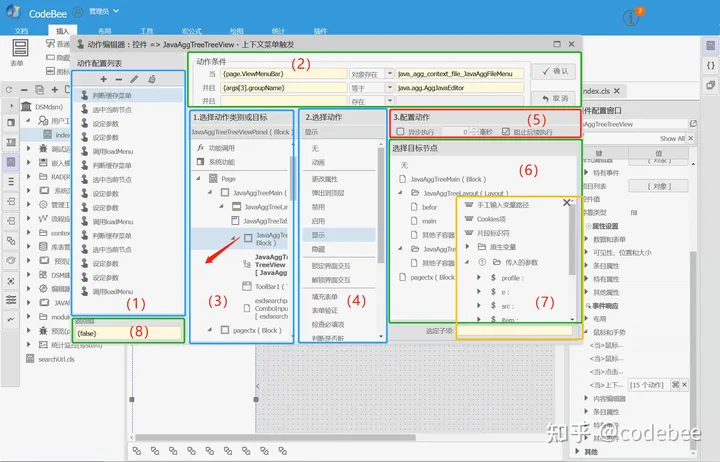Click the stamp icon in action list toolbar
Viewport: 720px width, 462px height.
[152, 79]
